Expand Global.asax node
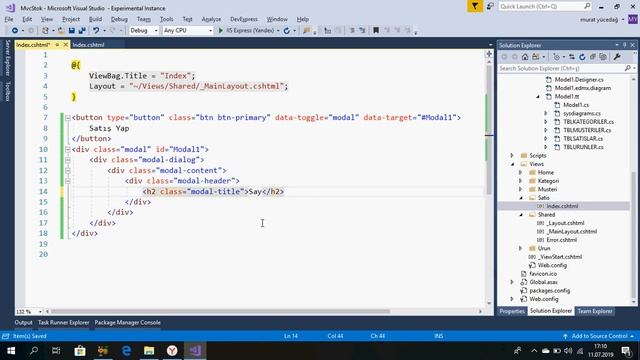Screen dimensions: 640x360 coord(512,282)
